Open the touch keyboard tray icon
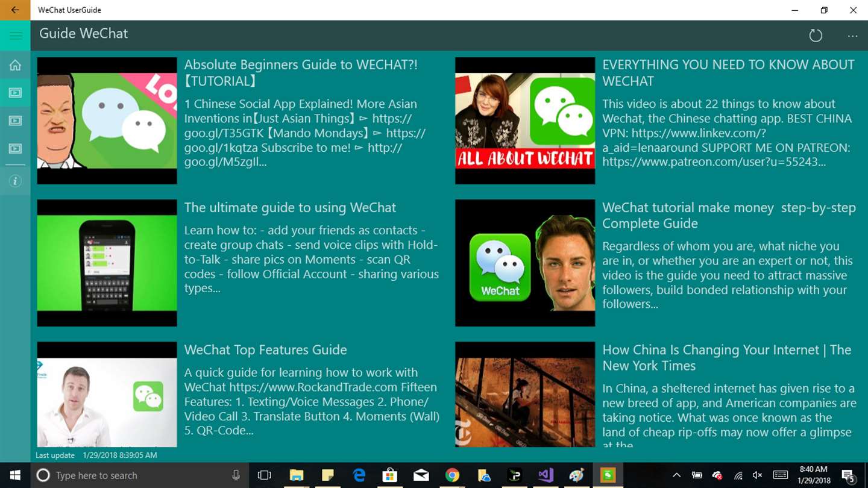868x488 pixels. pyautogui.click(x=781, y=475)
